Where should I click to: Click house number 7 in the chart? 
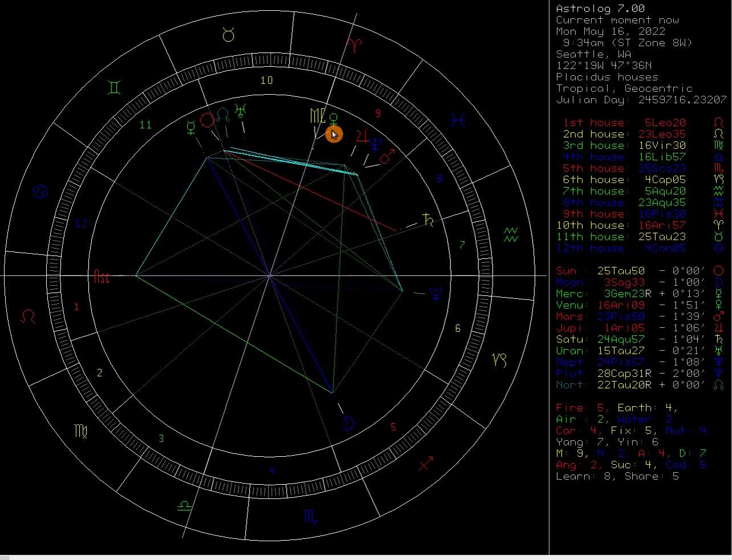(462, 245)
